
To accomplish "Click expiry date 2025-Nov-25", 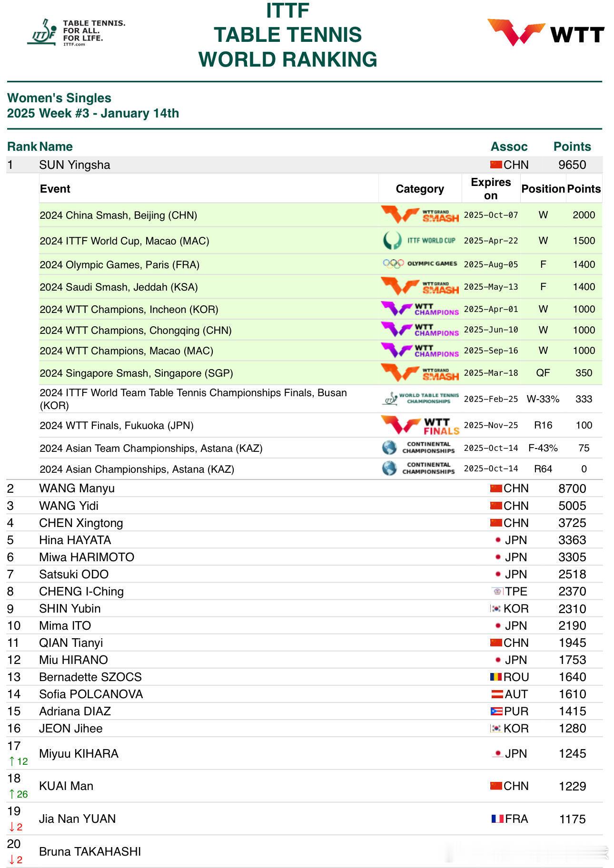I will 491,425.
